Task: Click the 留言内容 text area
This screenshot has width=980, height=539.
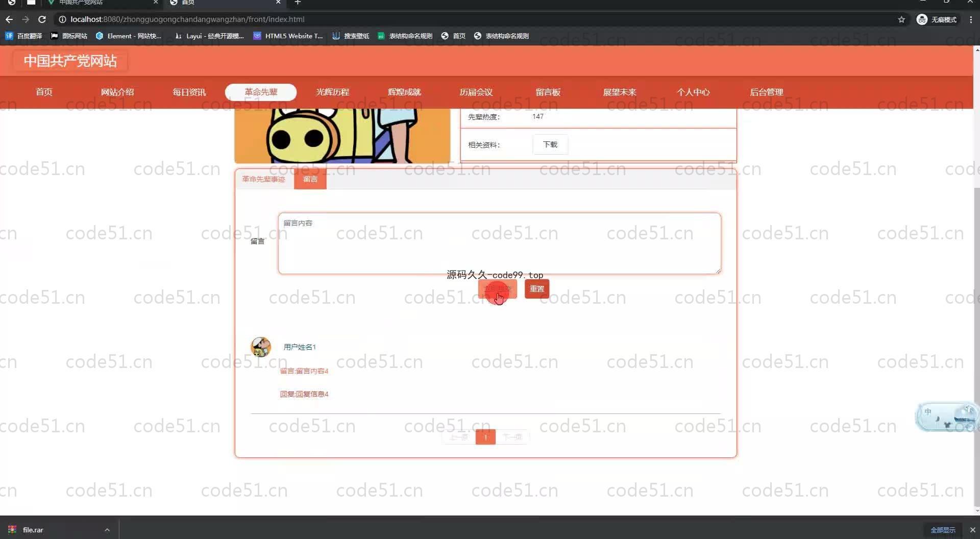Action: 500,243
